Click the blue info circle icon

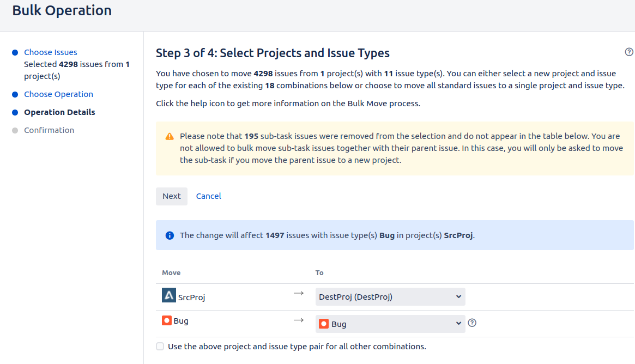[170, 235]
